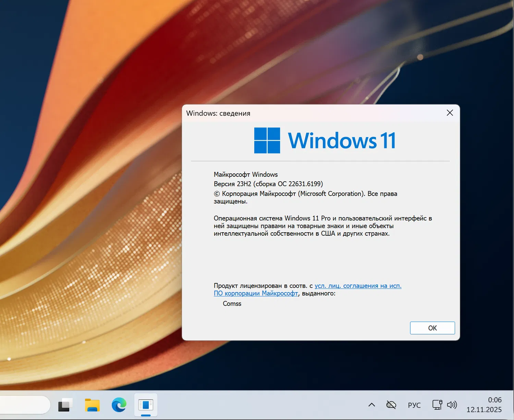Click OK to close the About dialog
Viewport: 514px width, 420px height.
pyautogui.click(x=432, y=328)
